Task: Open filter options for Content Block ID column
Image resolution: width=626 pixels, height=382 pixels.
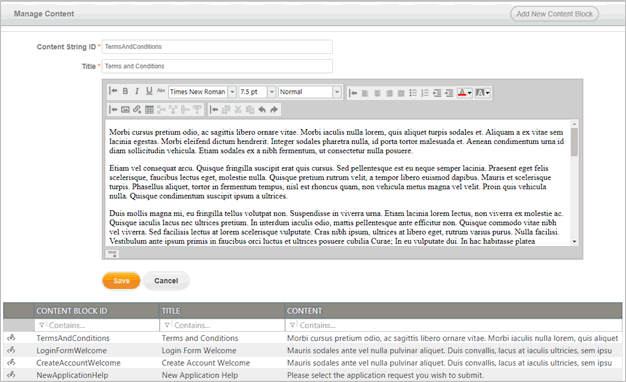Action: [42, 325]
